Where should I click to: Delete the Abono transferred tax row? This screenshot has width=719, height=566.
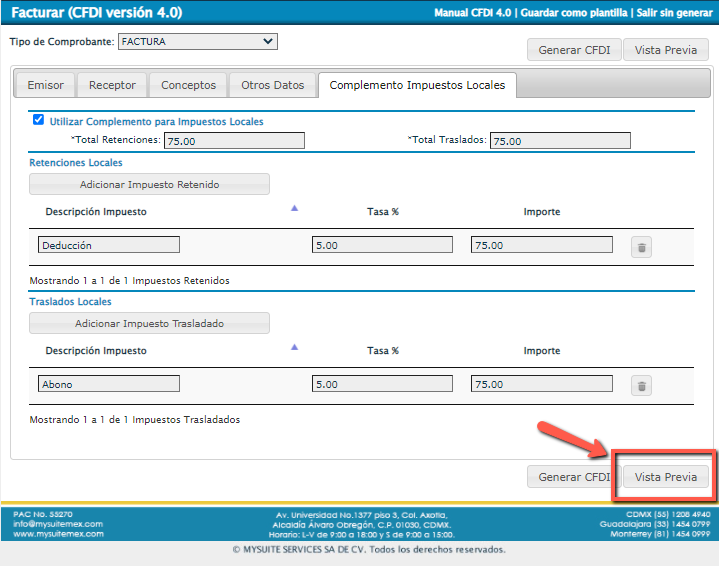(x=641, y=386)
